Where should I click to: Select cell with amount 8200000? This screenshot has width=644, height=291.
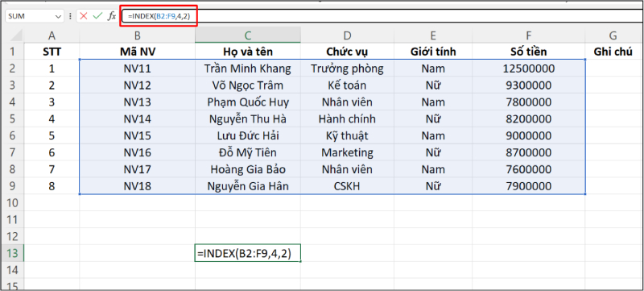pyautogui.click(x=529, y=118)
